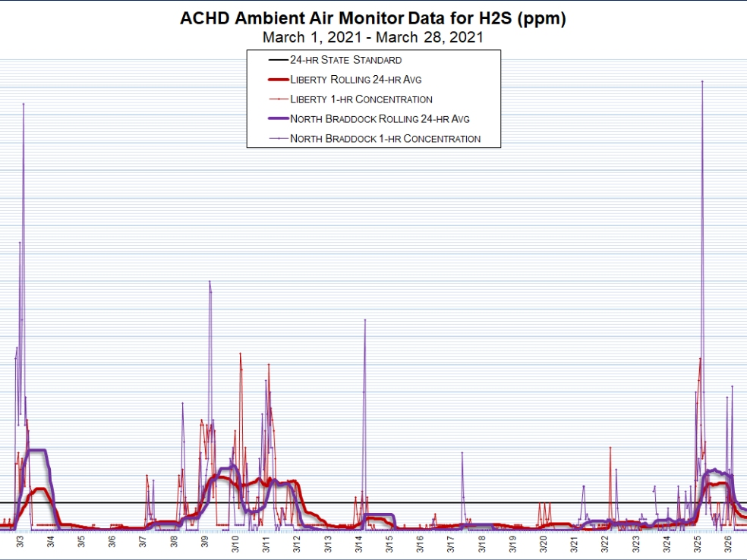The width and height of the screenshot is (747, 560).
Task: Click the date range subtitle under the title
Action: [x=373, y=37]
